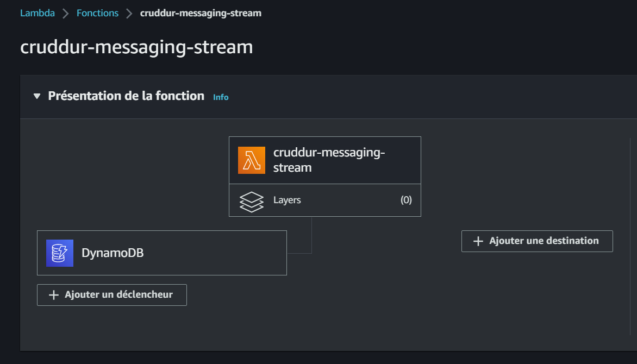The width and height of the screenshot is (637, 364).
Task: Select the cruddur-messaging-stream function box
Action: [325, 160]
